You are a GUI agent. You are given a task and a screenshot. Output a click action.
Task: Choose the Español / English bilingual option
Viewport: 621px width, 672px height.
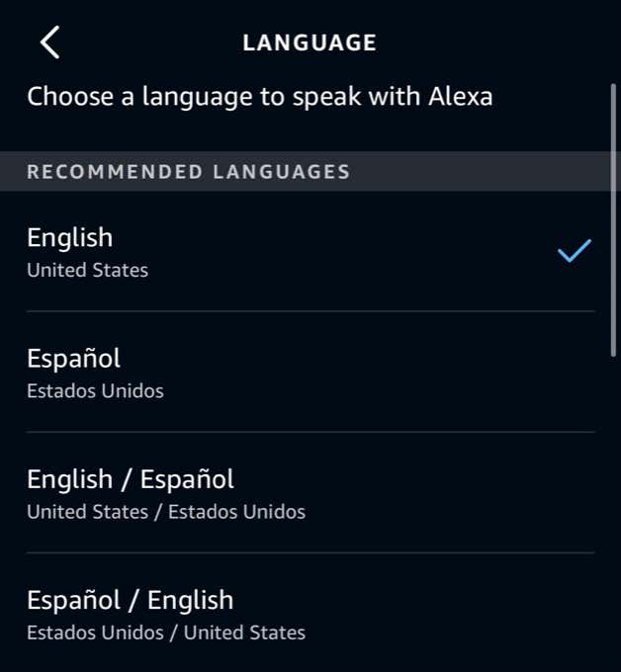point(310,613)
